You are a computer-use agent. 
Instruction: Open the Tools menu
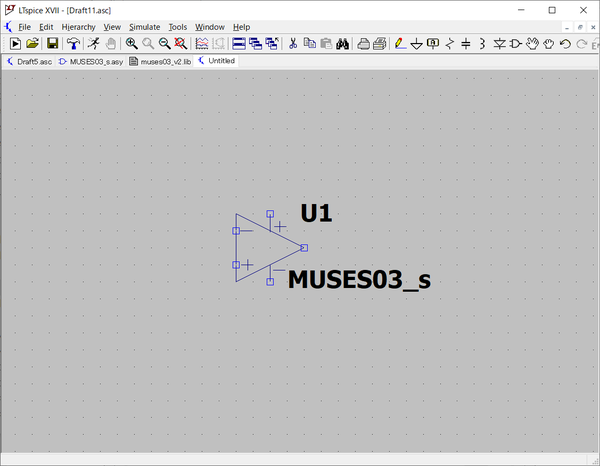click(x=177, y=27)
